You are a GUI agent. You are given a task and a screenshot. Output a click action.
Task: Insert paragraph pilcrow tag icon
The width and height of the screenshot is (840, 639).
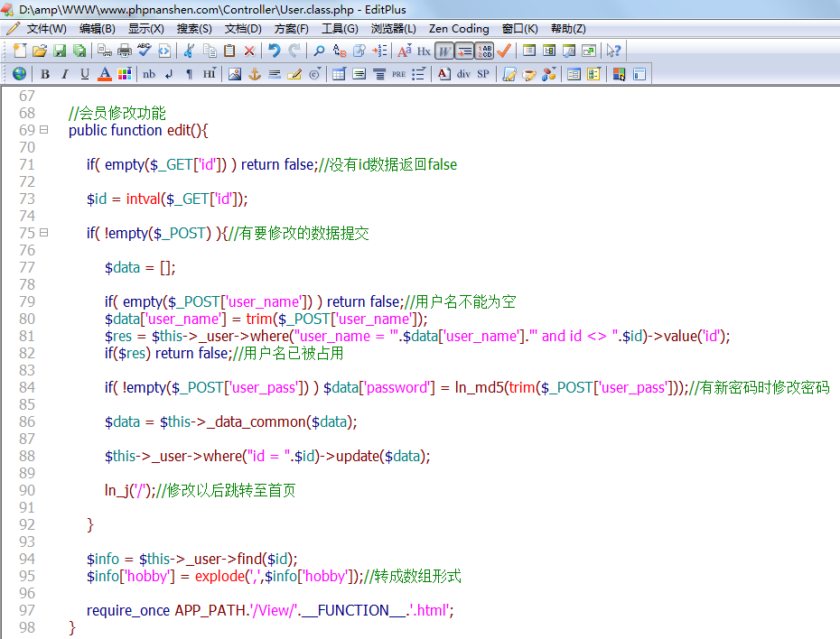[189, 74]
